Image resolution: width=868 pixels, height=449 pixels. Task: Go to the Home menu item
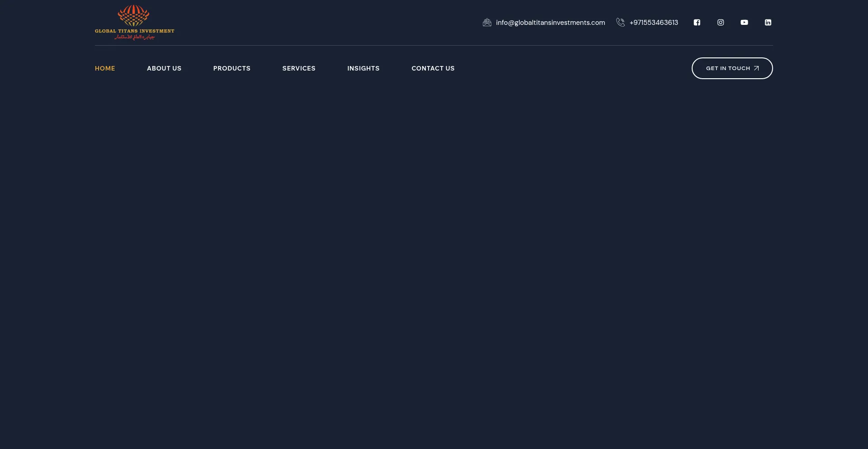pyautogui.click(x=105, y=68)
